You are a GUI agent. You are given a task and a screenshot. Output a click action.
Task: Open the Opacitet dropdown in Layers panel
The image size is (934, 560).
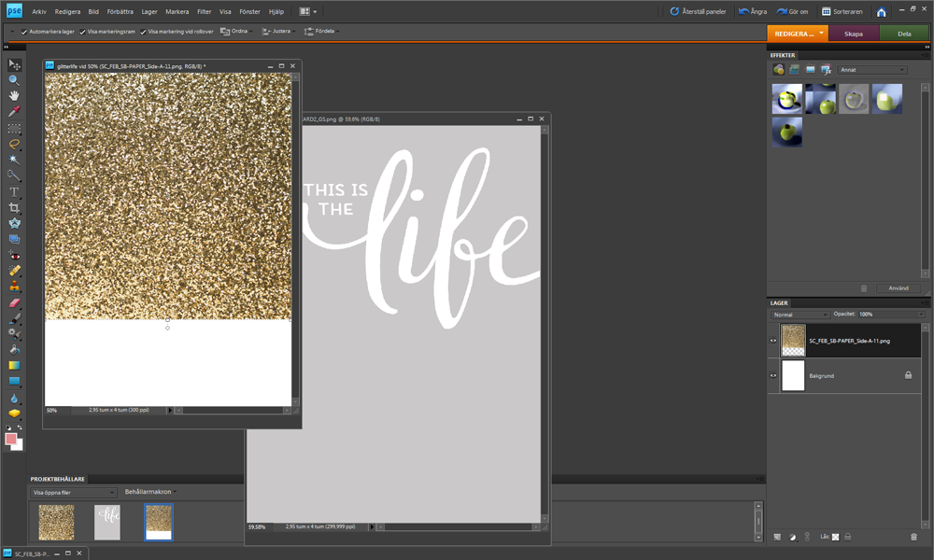coord(920,315)
